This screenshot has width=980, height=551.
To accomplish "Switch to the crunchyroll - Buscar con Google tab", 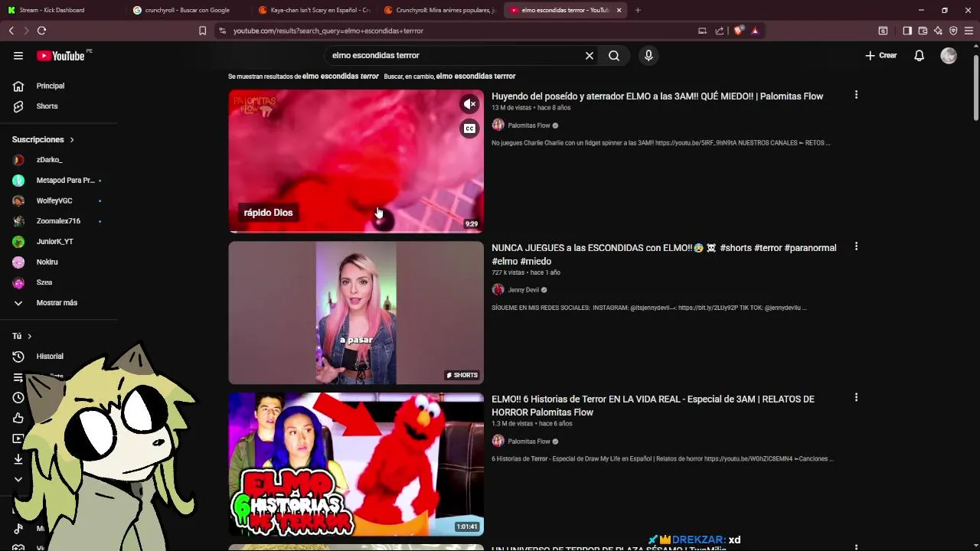I will (188, 10).
